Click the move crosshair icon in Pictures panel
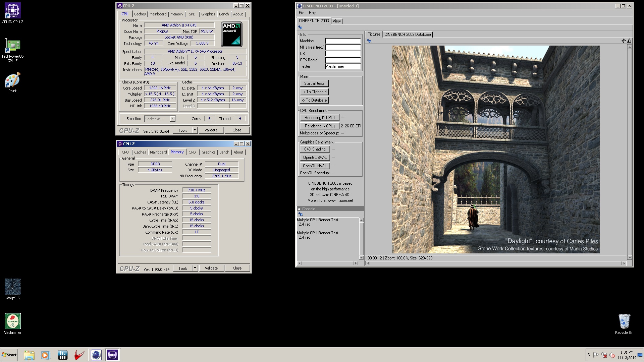 (x=624, y=41)
